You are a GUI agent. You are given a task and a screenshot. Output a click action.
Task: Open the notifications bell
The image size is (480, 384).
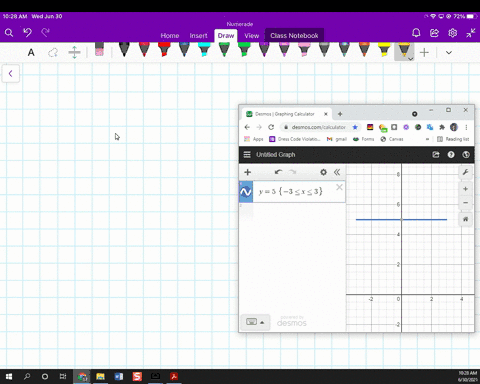click(x=416, y=33)
